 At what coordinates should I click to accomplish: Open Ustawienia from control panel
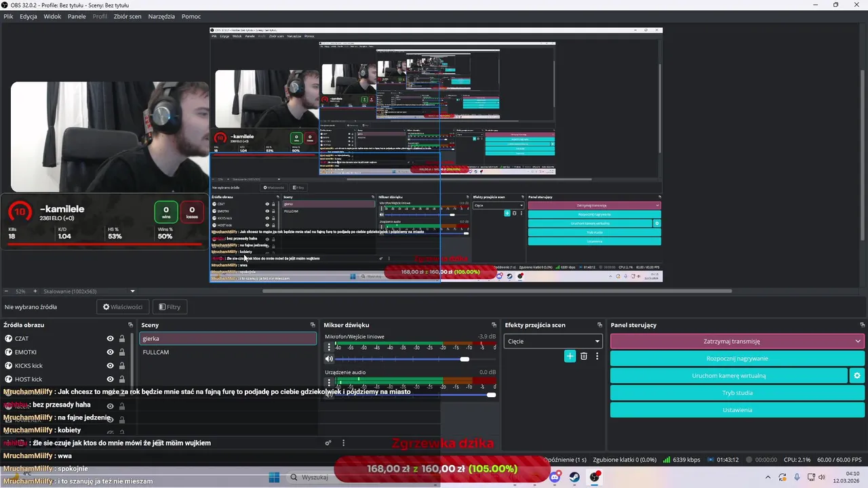(x=737, y=409)
